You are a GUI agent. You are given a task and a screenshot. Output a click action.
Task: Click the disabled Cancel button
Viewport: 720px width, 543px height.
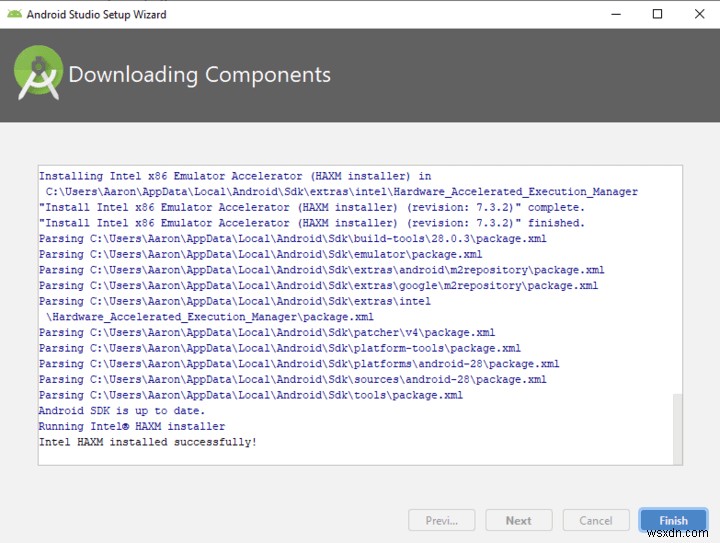click(x=595, y=520)
